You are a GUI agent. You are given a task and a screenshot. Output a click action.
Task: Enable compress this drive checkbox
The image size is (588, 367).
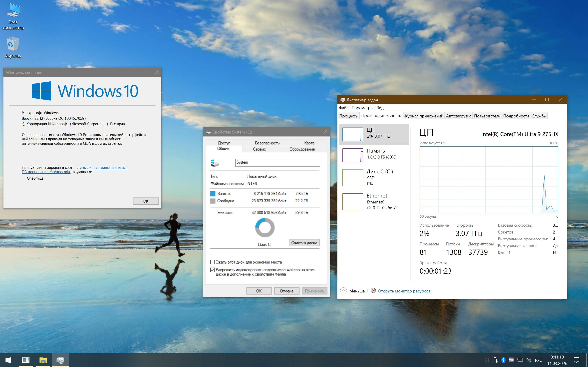pyautogui.click(x=212, y=262)
